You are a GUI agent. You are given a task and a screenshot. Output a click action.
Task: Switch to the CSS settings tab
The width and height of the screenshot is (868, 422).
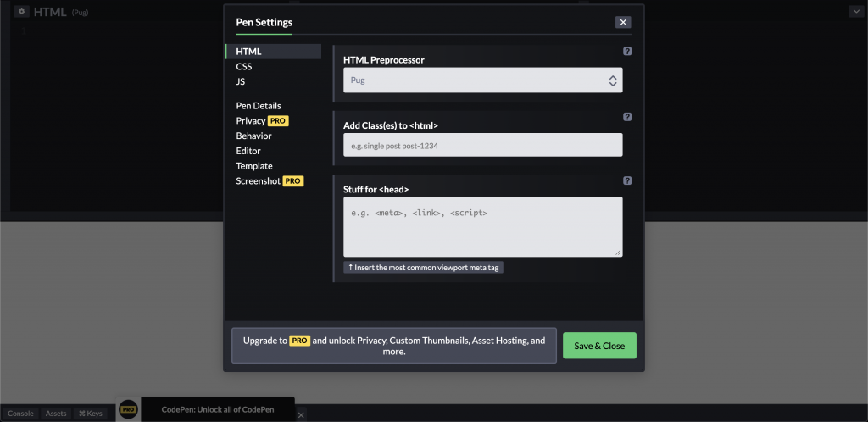pos(244,66)
